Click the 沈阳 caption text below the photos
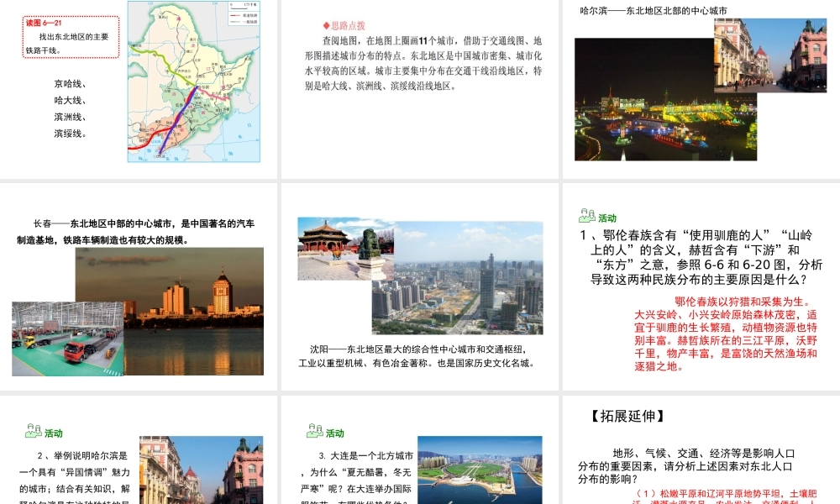The image size is (840, 504). tap(420, 356)
